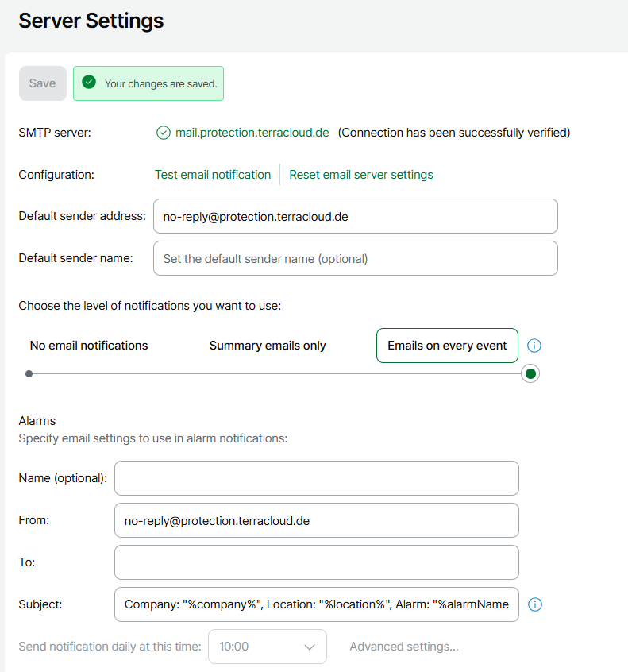Open the daily notification time dropdown
Screen dimensions: 628x672
tap(267, 647)
